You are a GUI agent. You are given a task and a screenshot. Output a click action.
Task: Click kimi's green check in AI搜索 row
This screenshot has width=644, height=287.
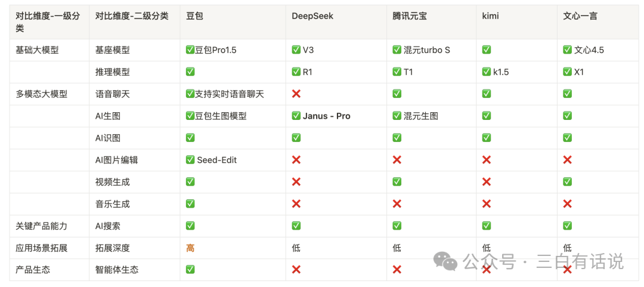pyautogui.click(x=487, y=226)
